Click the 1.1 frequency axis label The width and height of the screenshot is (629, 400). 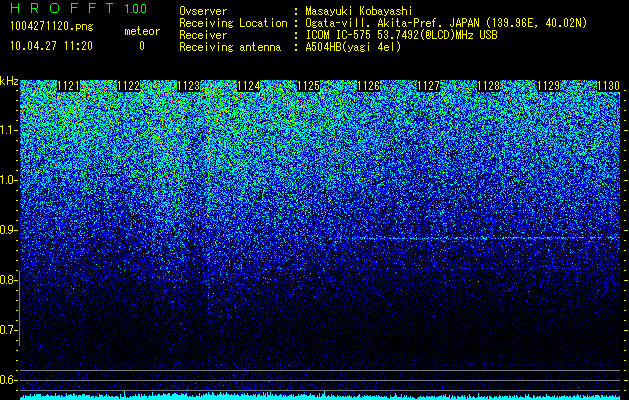(9, 130)
